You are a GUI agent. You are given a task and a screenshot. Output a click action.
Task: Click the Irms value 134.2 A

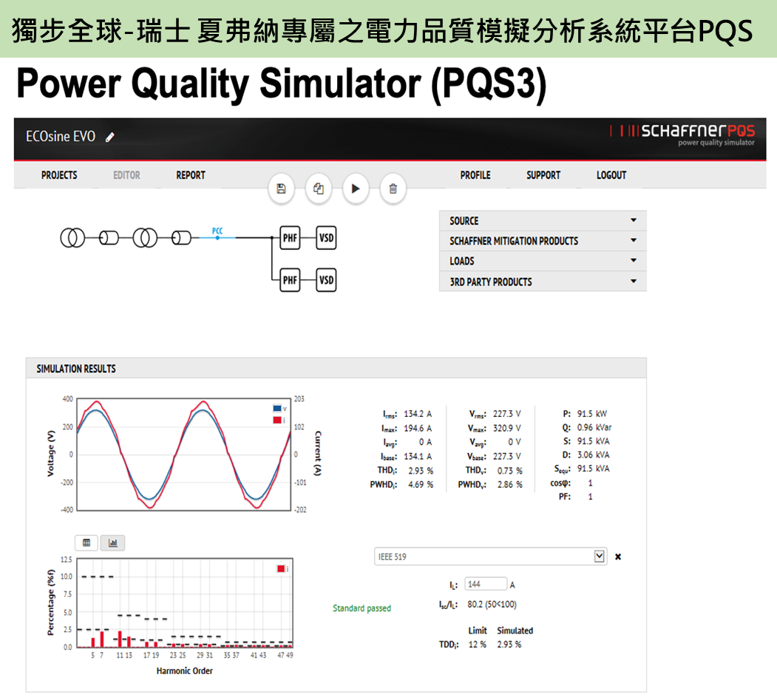(x=418, y=414)
